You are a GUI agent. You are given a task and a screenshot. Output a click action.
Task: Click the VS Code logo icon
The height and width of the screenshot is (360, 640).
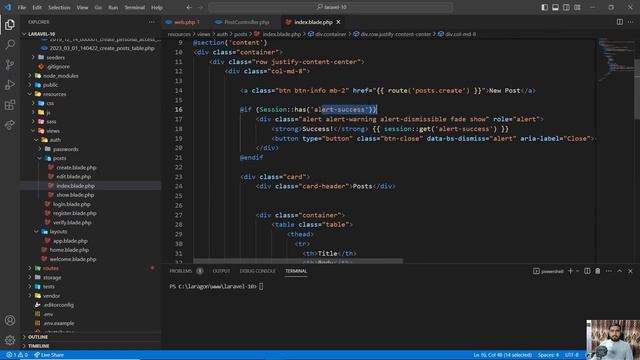pyautogui.click(x=7, y=7)
